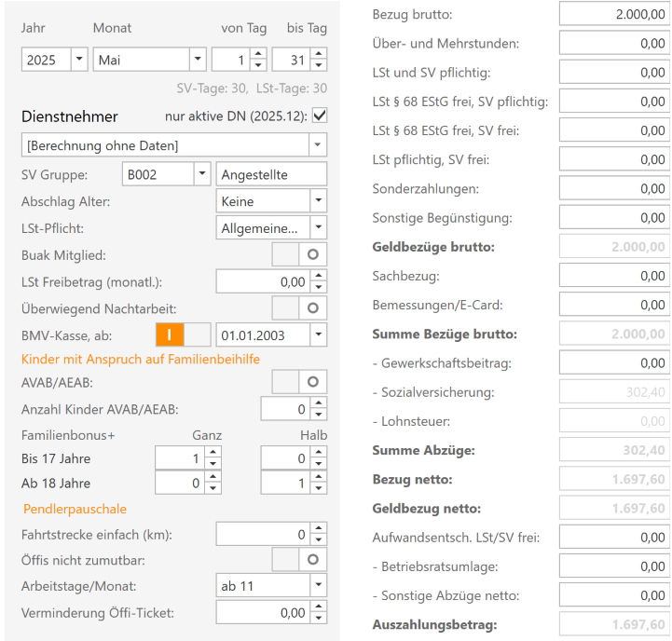
Task: Enable Überwiegend Nachtarbeit switch
Action: pyautogui.click(x=299, y=307)
